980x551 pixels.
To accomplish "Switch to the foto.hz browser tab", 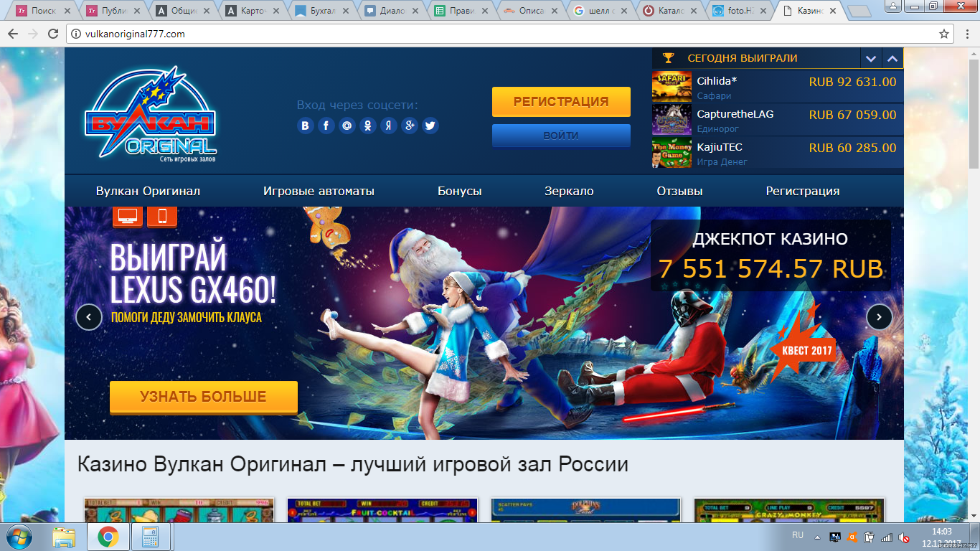I will point(740,11).
